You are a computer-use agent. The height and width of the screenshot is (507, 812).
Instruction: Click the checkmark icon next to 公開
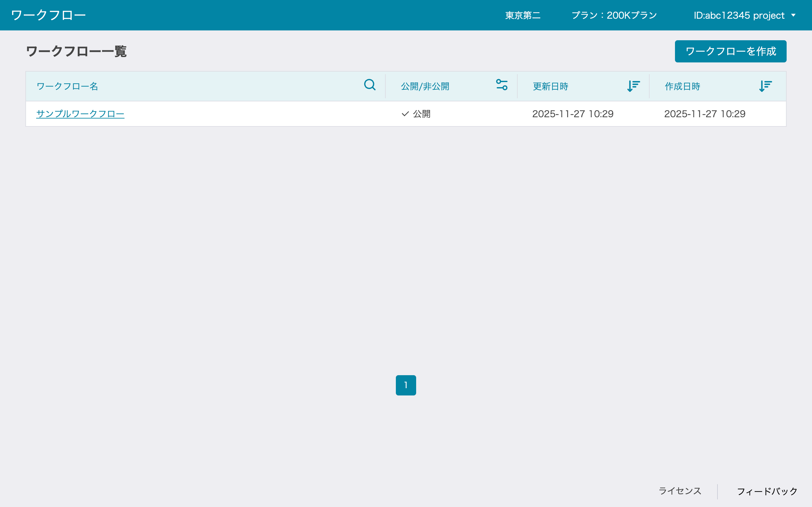(x=405, y=114)
